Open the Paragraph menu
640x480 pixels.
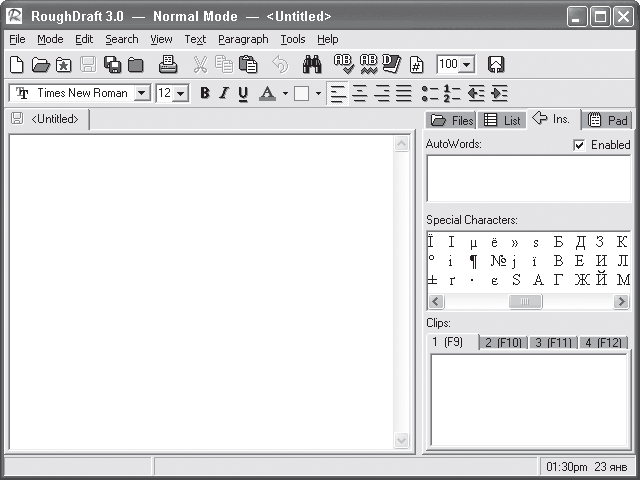[243, 39]
